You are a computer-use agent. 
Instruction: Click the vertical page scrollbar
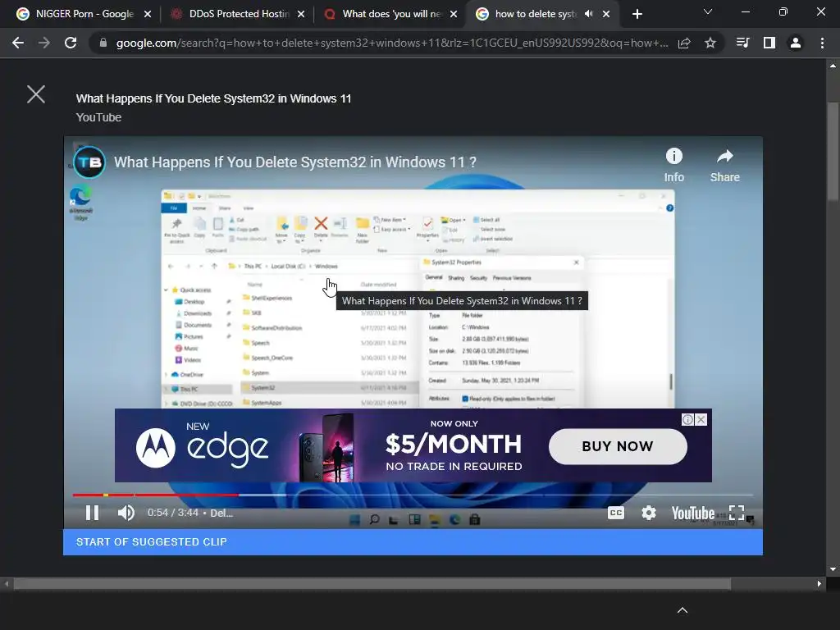[833, 152]
